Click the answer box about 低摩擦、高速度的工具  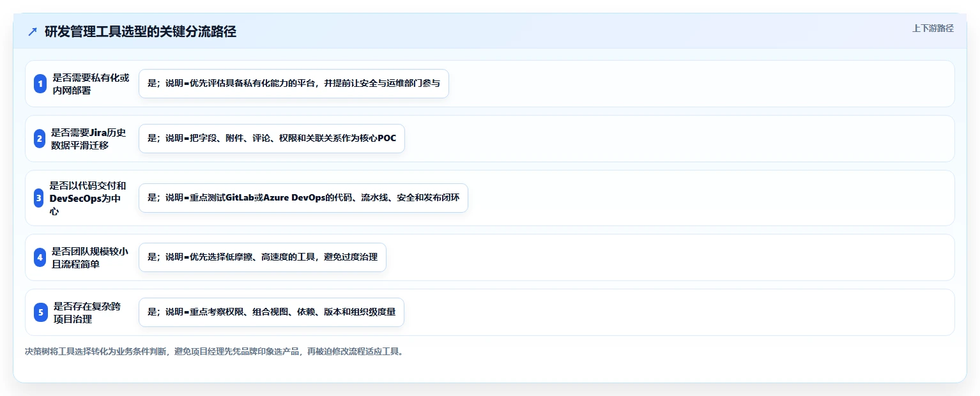coord(263,257)
